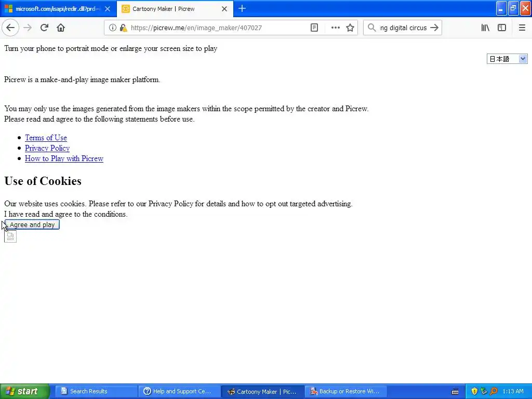This screenshot has height=399, width=532.
Task: Click the keyboard tray icon
Action: [x=455, y=392]
